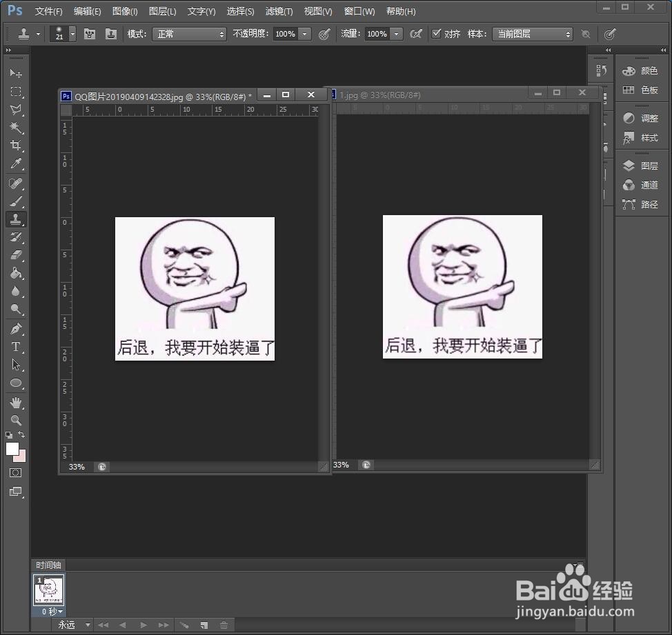This screenshot has height=635, width=672.
Task: Set frame delay via 0 秒 dropdown
Action: coord(52,612)
